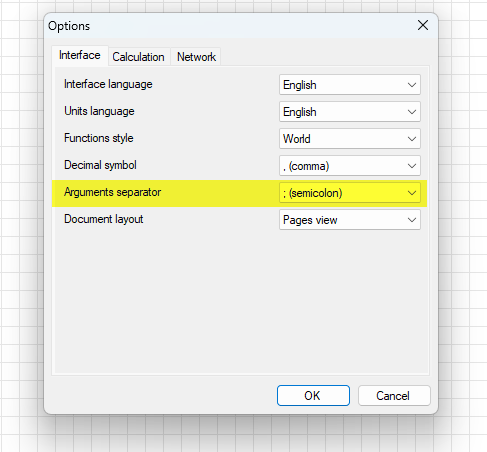The image size is (487, 452).
Task: Switch to the Network tab
Action: coord(196,57)
